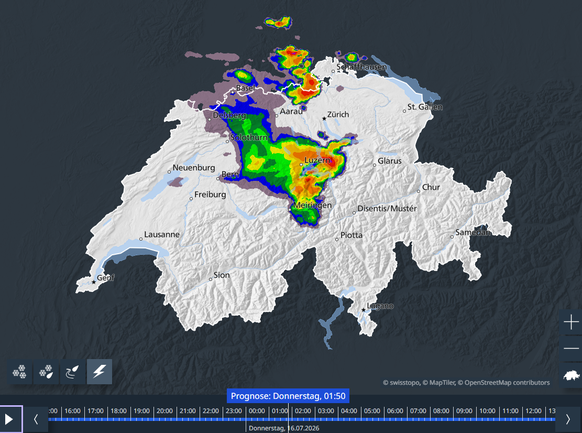
Task: Click the Lausanne city label on map
Action: 162,234
